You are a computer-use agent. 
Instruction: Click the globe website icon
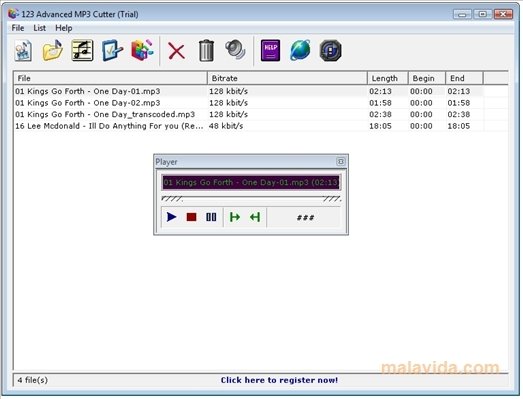300,51
